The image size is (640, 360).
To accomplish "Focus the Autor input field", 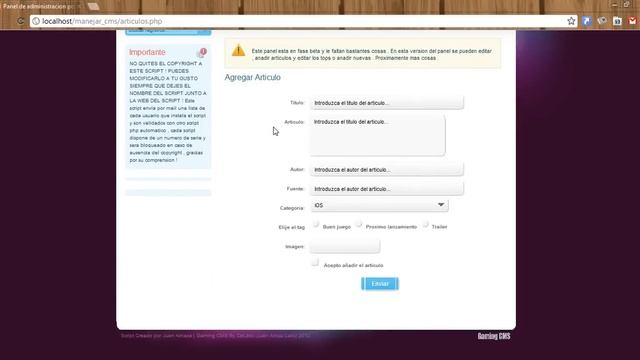I will pyautogui.click(x=387, y=169).
